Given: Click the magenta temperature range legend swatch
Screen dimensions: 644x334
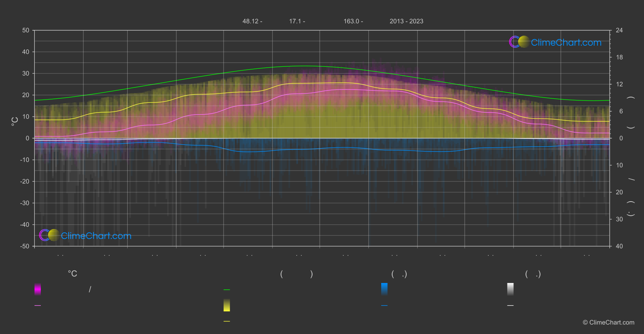Looking at the screenshot, I should click(x=38, y=289).
